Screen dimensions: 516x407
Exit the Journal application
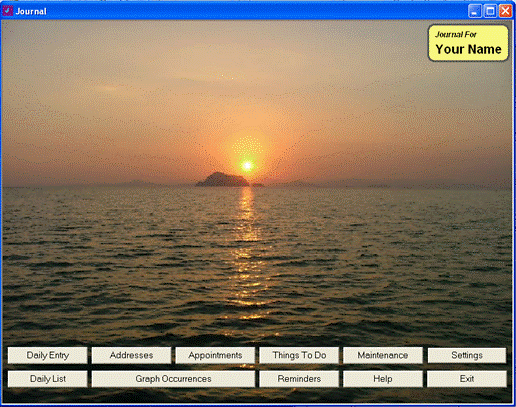(x=467, y=379)
